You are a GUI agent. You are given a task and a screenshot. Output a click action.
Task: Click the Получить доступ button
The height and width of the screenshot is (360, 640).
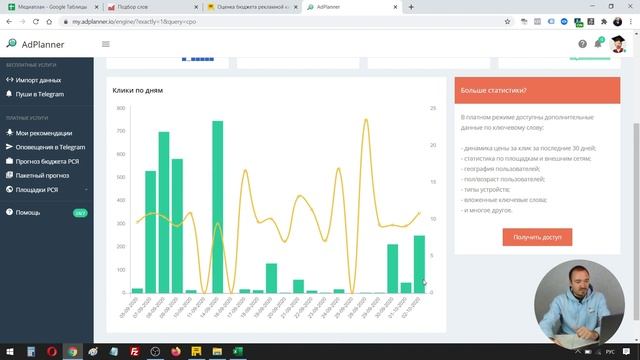tap(537, 237)
